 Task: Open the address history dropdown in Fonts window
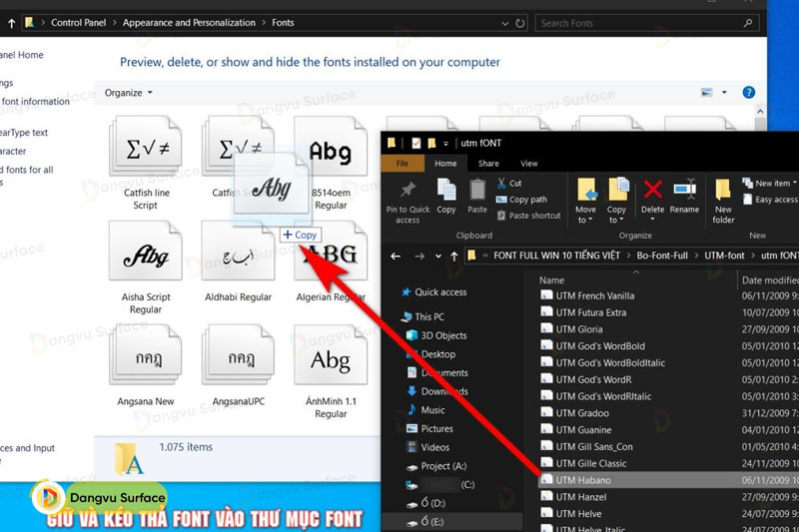[x=505, y=23]
